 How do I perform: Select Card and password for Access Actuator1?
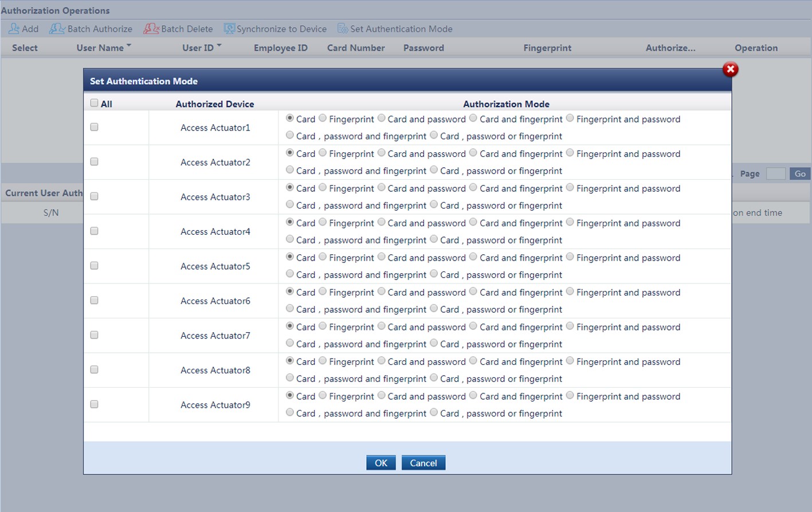tap(381, 118)
